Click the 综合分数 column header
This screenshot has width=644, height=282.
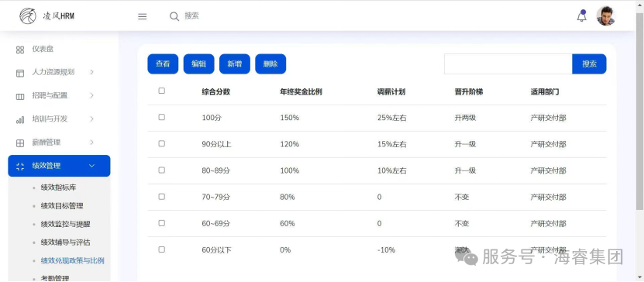[x=216, y=92]
